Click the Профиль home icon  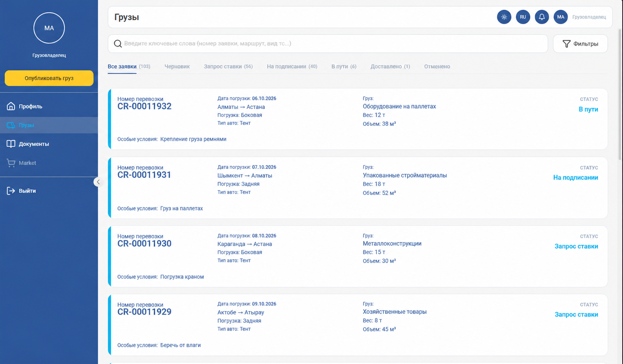[x=11, y=106]
